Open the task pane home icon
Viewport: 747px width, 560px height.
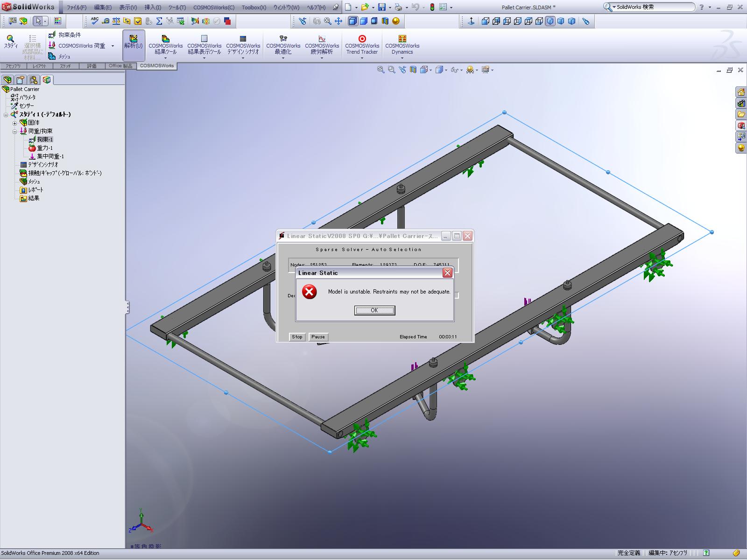click(741, 92)
